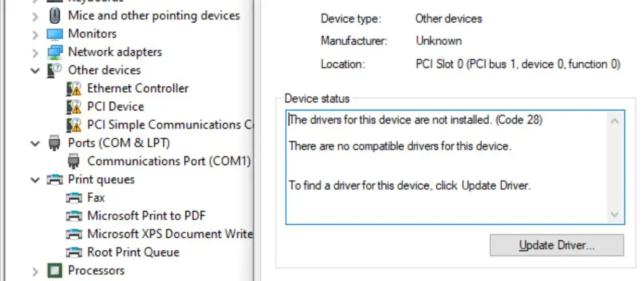
Task: Collapse the Other devices category
Action: click(x=35, y=70)
